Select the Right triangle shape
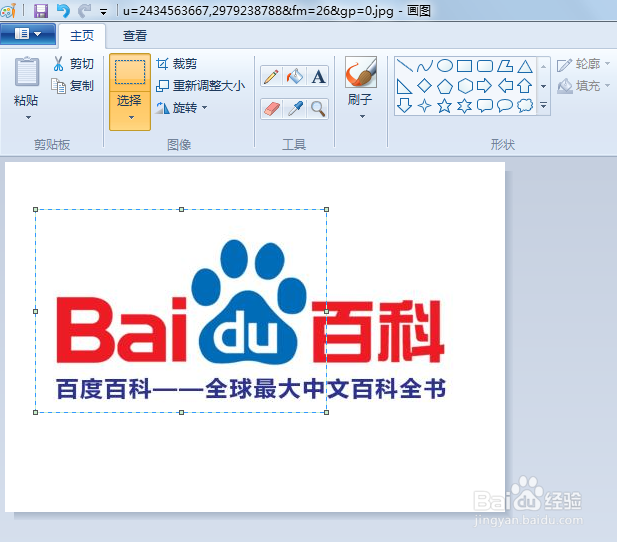617x542 pixels. 405,86
